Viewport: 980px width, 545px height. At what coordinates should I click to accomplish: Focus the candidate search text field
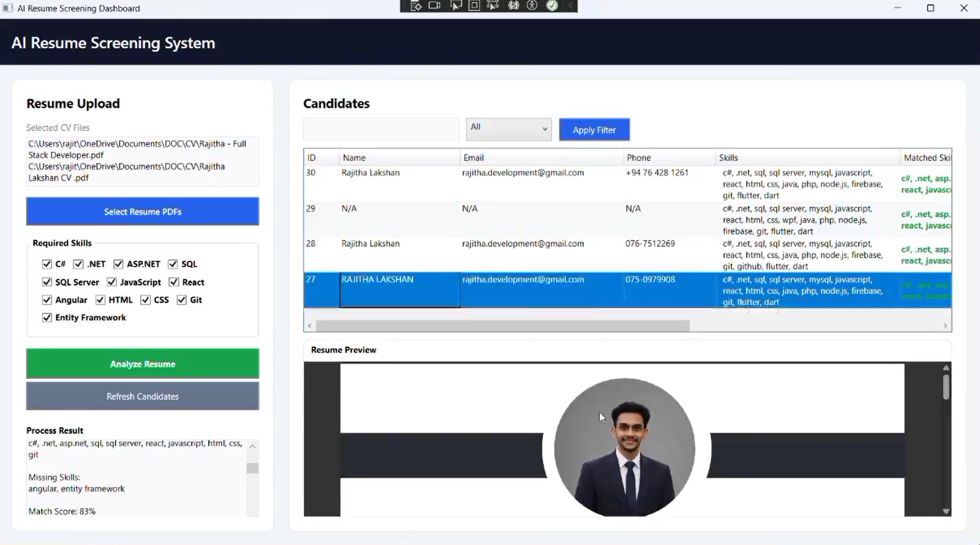[x=381, y=129]
